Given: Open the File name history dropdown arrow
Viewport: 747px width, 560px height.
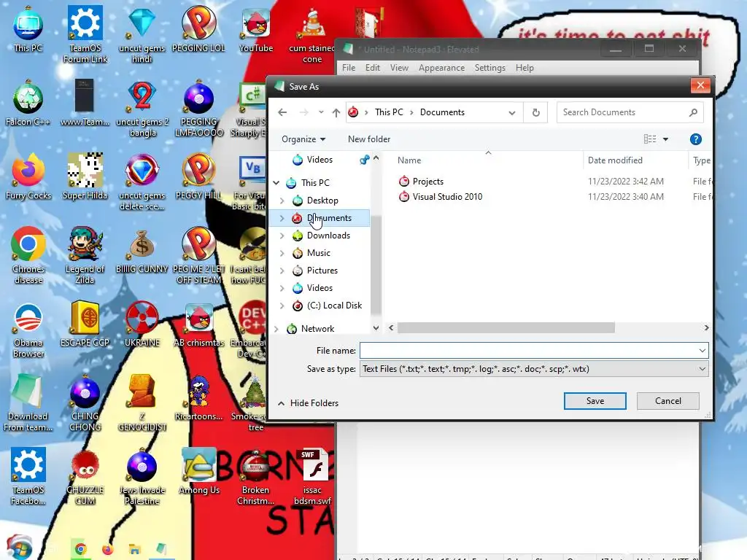Looking at the screenshot, I should pos(703,351).
